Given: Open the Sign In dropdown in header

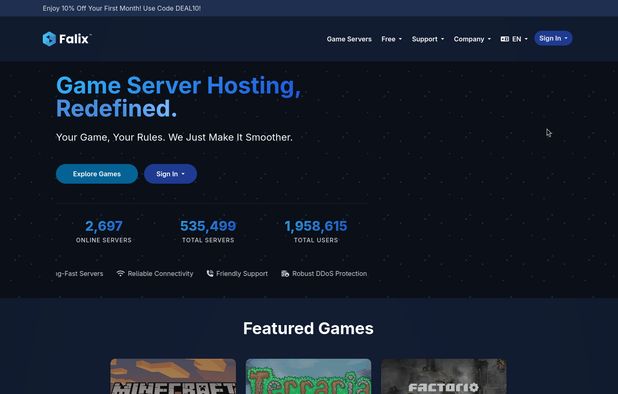Looking at the screenshot, I should coord(553,38).
